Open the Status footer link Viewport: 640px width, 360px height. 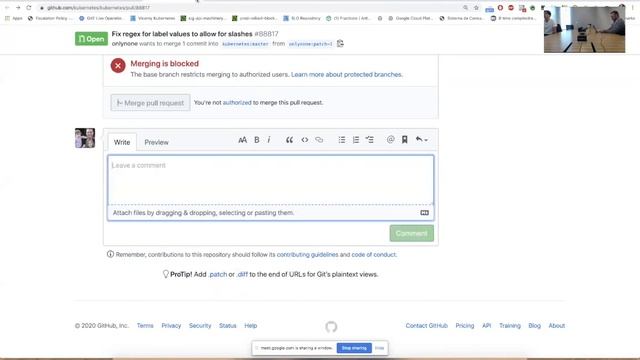tap(227, 326)
